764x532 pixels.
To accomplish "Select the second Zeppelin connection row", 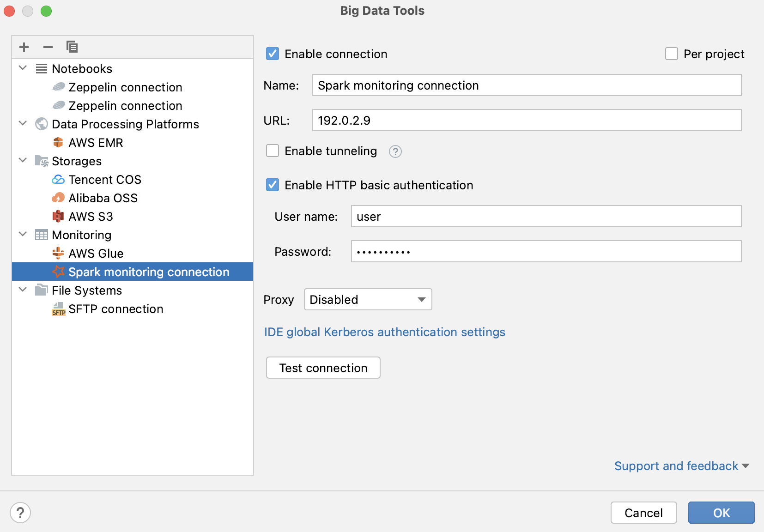I will coord(133,105).
